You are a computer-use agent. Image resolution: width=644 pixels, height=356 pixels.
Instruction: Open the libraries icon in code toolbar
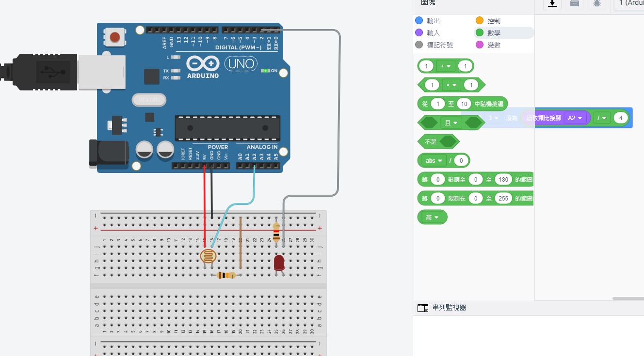point(574,3)
